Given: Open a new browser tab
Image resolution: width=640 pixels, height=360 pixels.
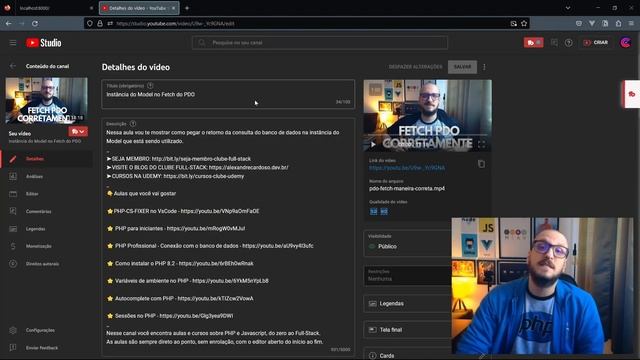Looking at the screenshot, I should (x=187, y=8).
